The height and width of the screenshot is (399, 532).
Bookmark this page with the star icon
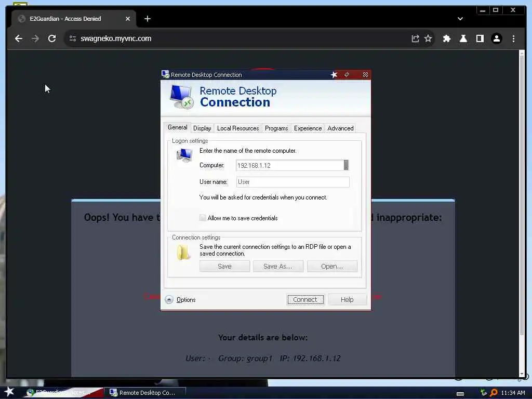point(428,38)
